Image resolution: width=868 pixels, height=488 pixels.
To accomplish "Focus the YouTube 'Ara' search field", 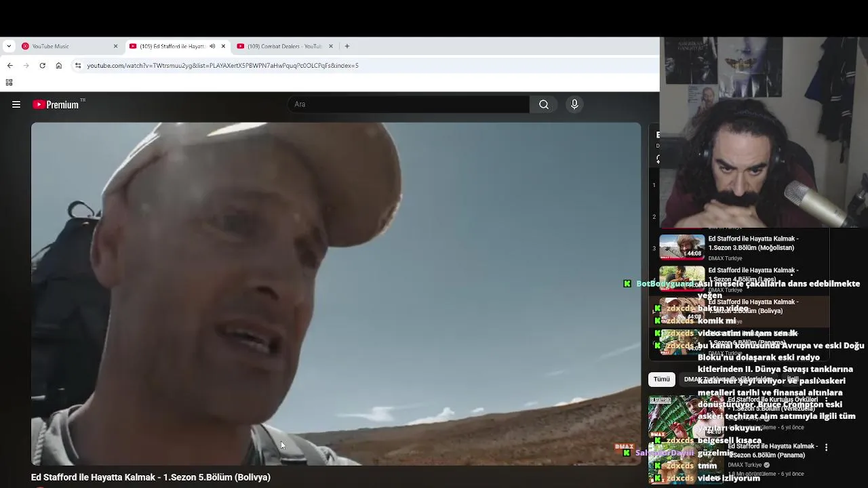I will [408, 104].
